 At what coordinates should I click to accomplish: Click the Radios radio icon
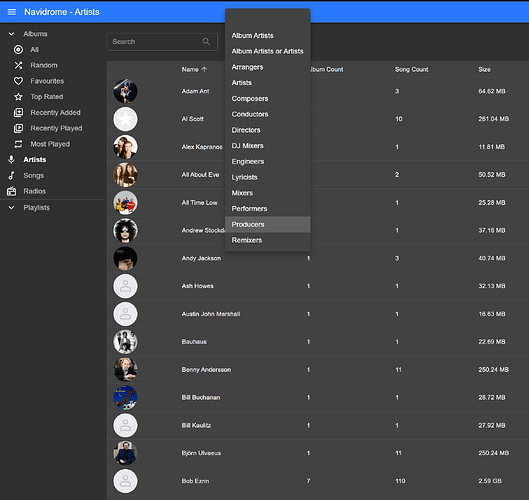pos(11,191)
